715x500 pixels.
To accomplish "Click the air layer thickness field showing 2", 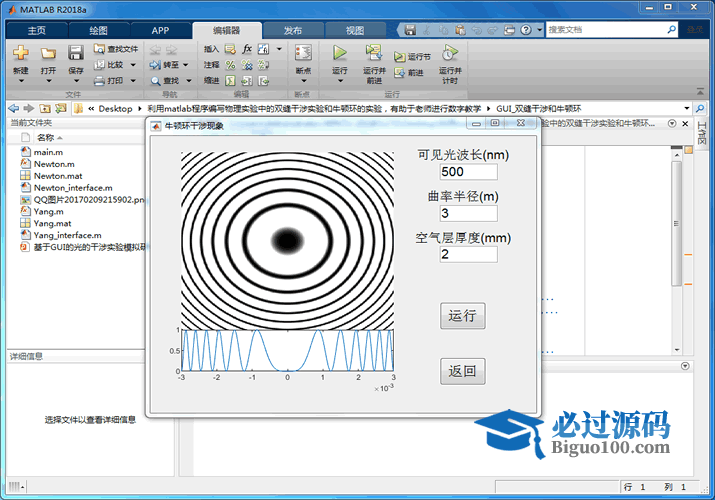I will click(x=468, y=254).
